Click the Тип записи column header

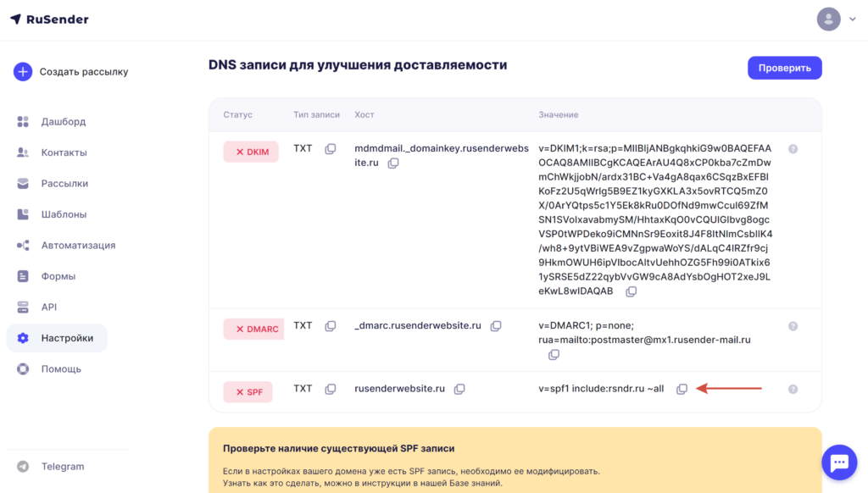(x=316, y=114)
